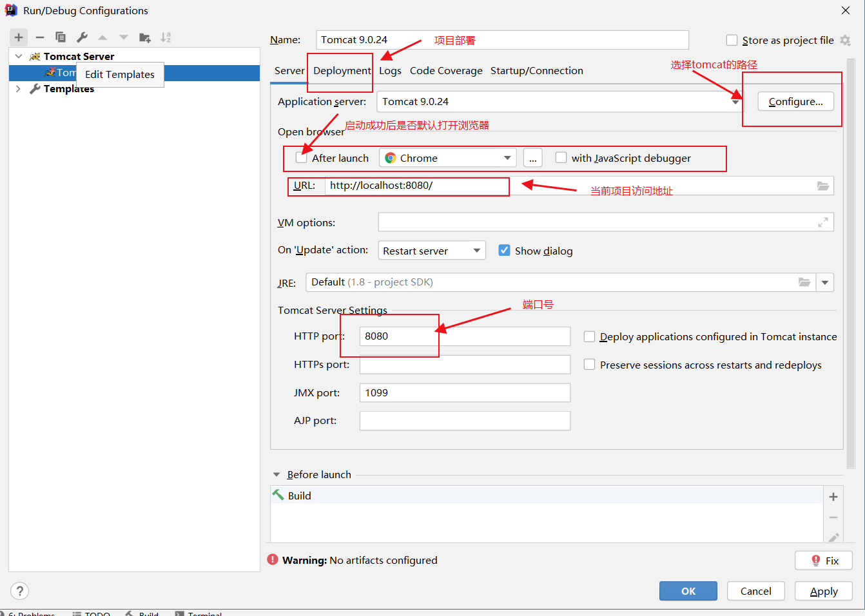This screenshot has height=616, width=865.
Task: Switch to Code Coverage tab
Action: 446,71
